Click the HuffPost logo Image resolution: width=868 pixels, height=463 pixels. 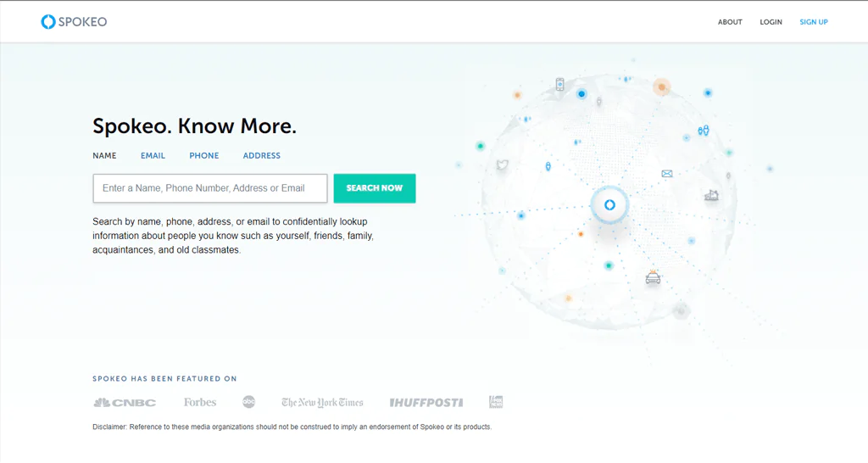426,403
